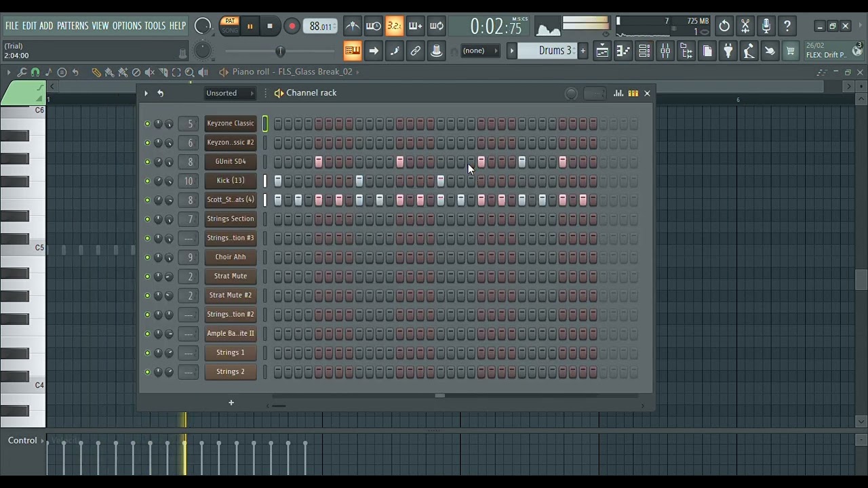Click the song position slider
The height and width of the screenshot is (488, 868).
tap(281, 52)
